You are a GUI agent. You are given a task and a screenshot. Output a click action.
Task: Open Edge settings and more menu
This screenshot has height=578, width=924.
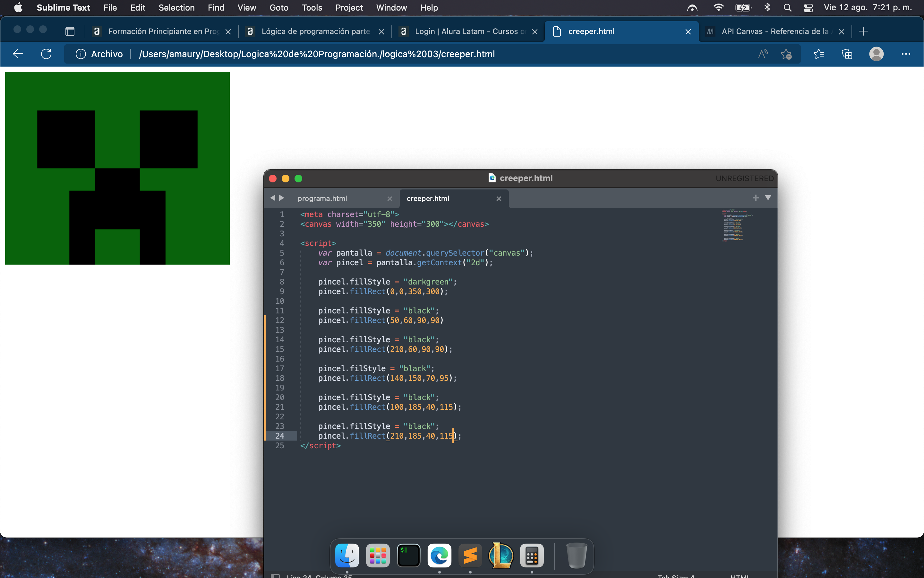[x=906, y=54]
